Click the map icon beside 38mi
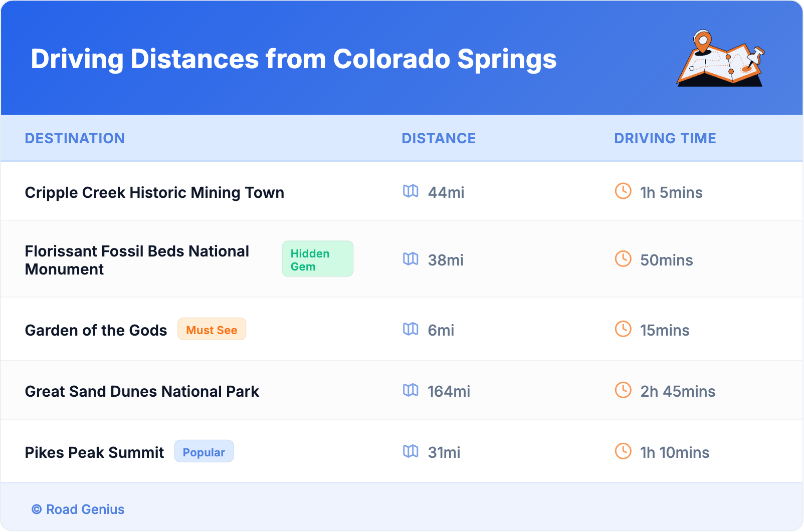The height and width of the screenshot is (532, 804). 411,259
